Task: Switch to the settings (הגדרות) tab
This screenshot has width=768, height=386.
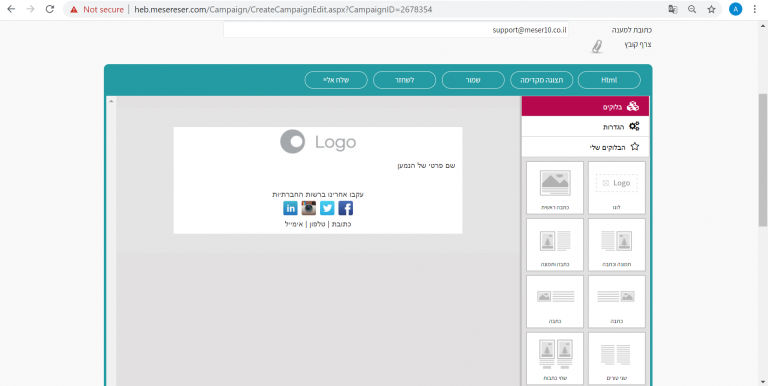Action: point(585,126)
